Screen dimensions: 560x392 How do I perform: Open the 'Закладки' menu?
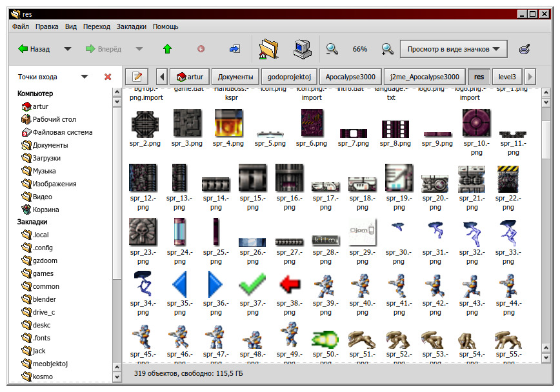132,26
